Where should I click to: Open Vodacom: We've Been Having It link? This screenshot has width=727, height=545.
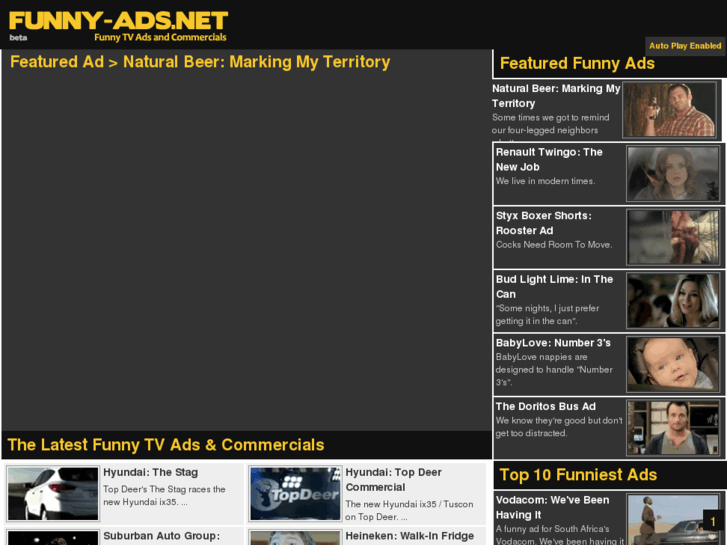[552, 507]
